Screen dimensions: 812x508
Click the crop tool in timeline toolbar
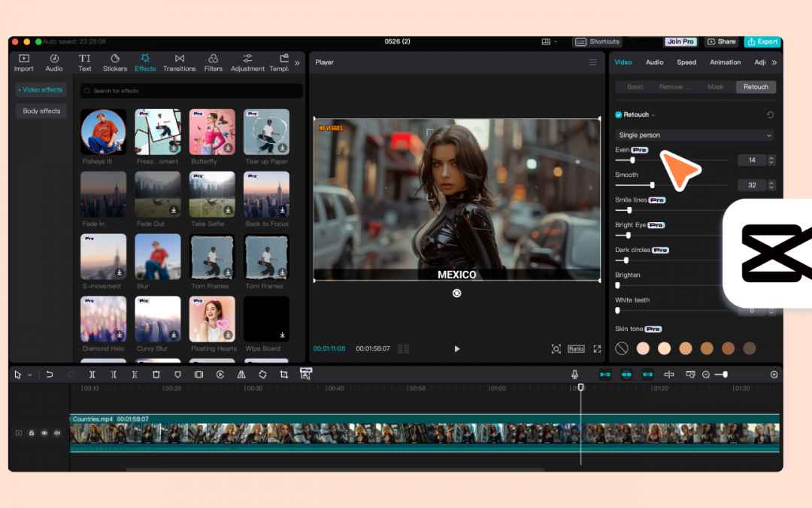pos(283,374)
